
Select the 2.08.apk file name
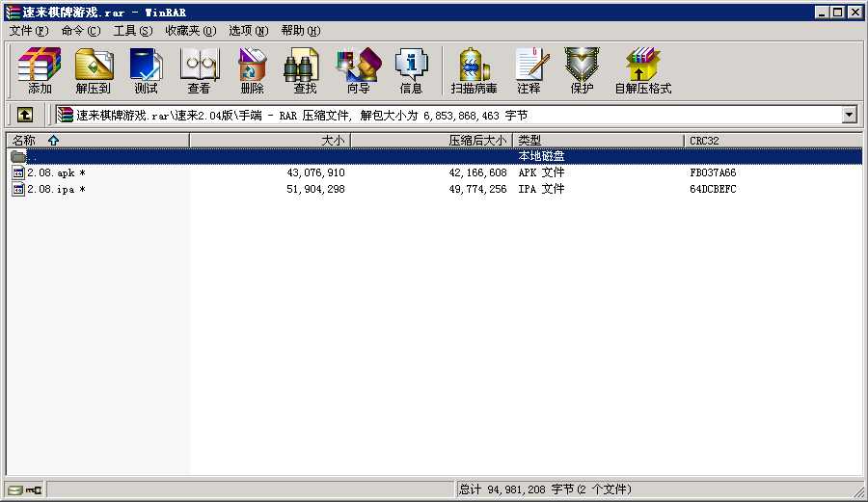point(56,173)
